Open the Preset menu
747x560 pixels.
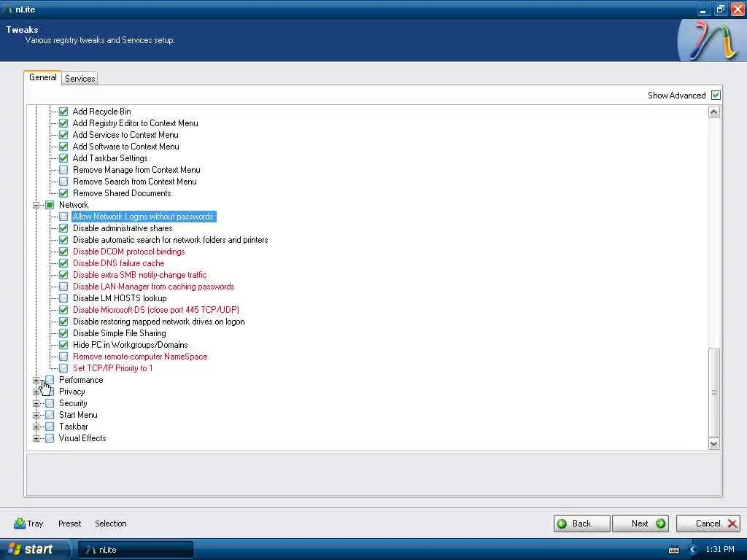pos(69,524)
